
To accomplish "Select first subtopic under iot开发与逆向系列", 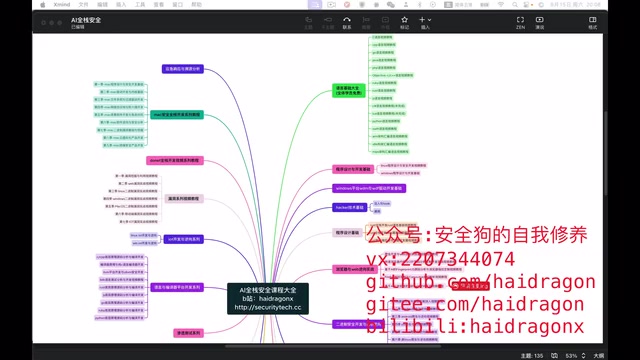I will click(144, 236).
